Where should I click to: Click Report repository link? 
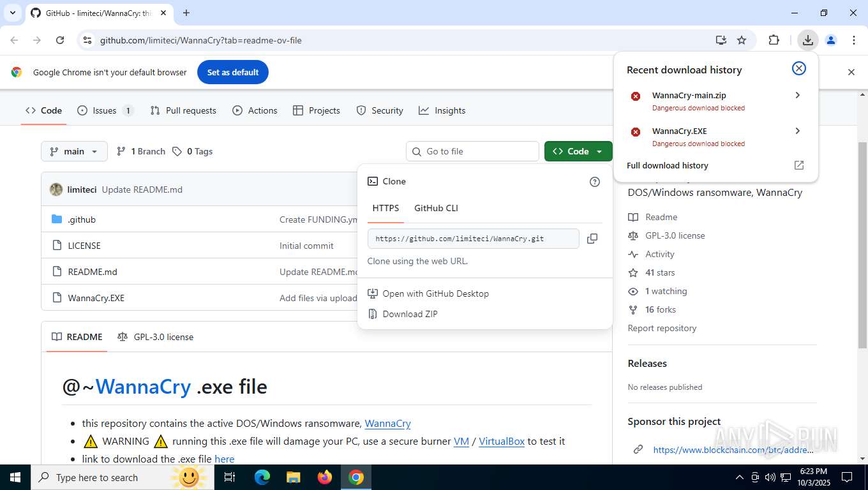coord(662,328)
